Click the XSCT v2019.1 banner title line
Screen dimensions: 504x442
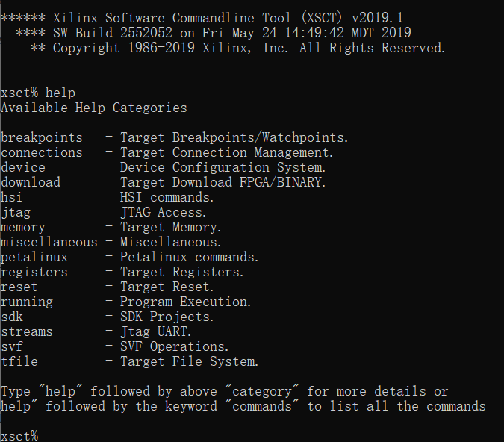pos(202,18)
